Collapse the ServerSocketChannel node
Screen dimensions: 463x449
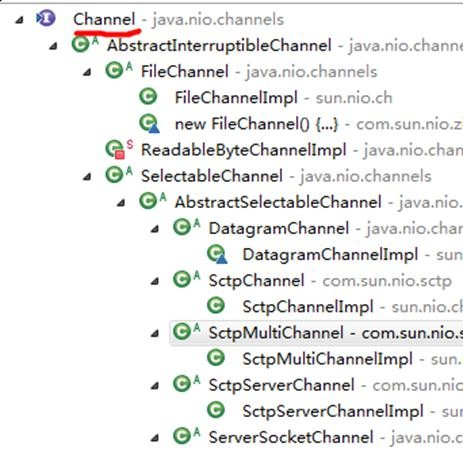[155, 438]
